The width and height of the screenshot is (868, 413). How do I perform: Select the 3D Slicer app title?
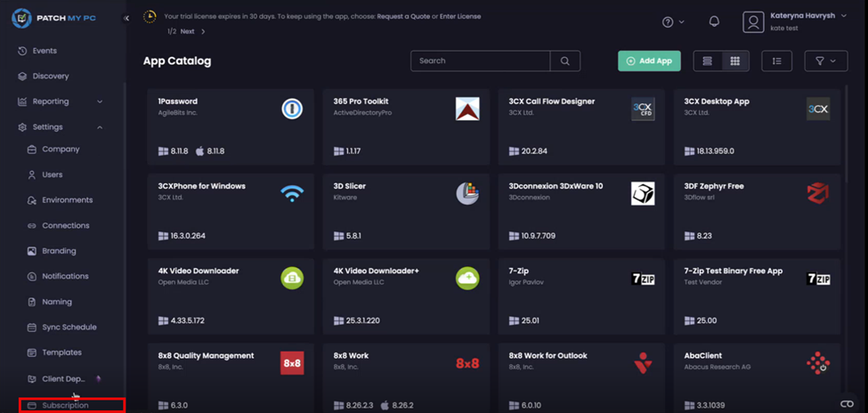pyautogui.click(x=349, y=186)
